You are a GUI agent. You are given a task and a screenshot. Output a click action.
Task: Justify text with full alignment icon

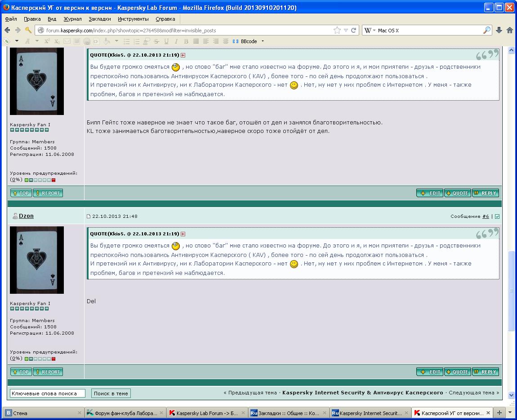[x=196, y=41]
